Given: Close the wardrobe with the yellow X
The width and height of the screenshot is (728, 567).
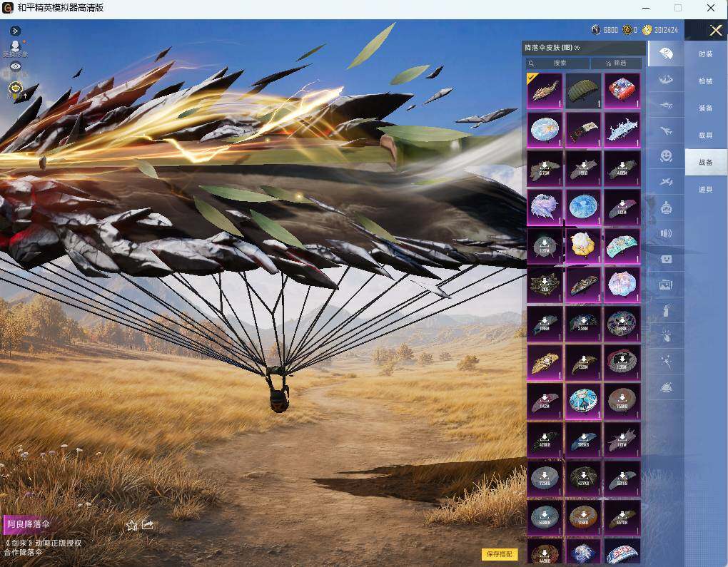Looking at the screenshot, I should point(715,31).
